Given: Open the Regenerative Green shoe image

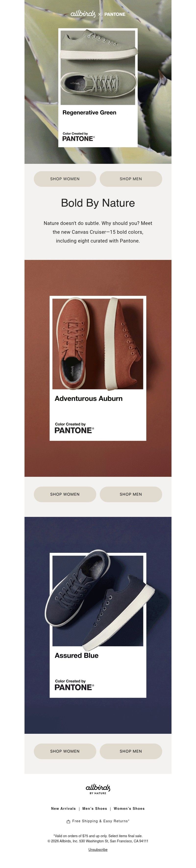Looking at the screenshot, I should point(98,67).
